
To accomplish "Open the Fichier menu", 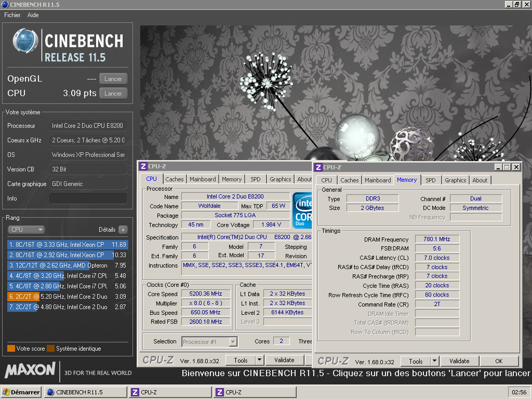I will click(x=12, y=15).
